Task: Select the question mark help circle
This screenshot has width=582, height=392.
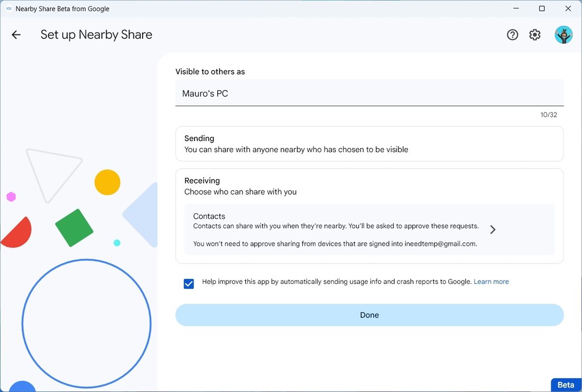Action: coord(512,34)
